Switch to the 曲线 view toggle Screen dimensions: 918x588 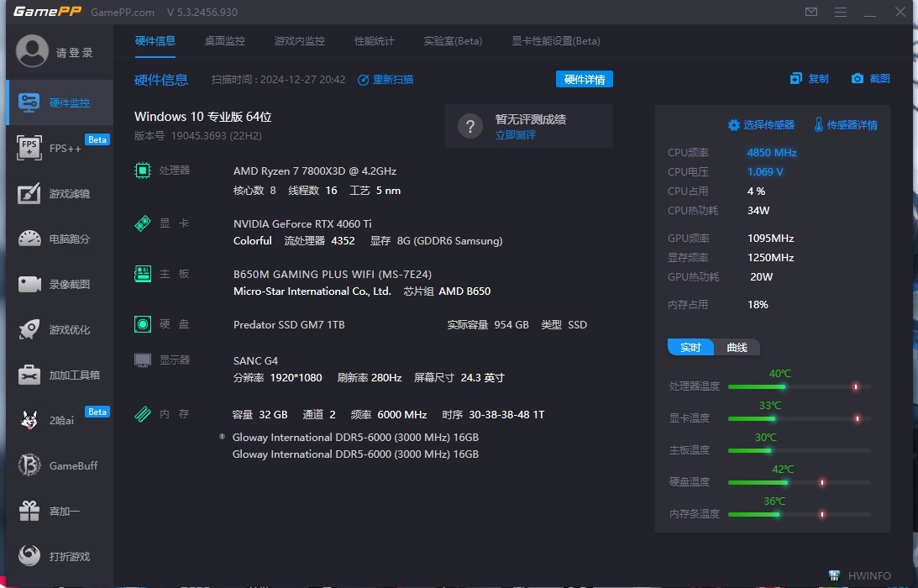tap(737, 347)
